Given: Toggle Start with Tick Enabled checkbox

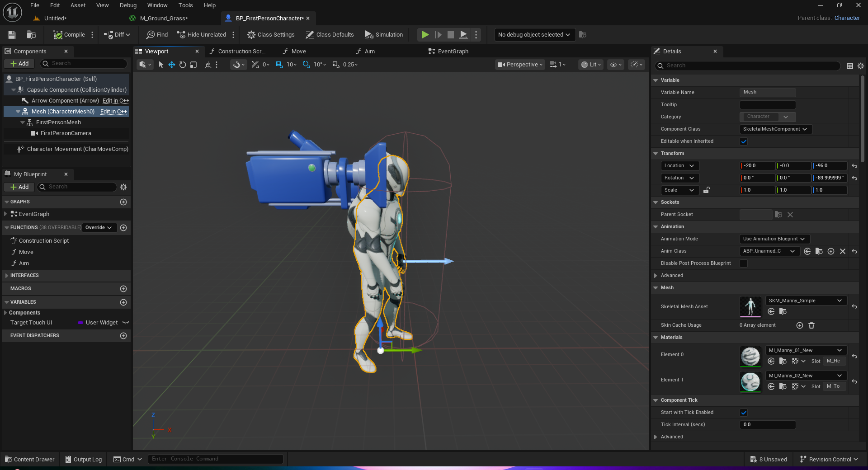Looking at the screenshot, I should (744, 413).
